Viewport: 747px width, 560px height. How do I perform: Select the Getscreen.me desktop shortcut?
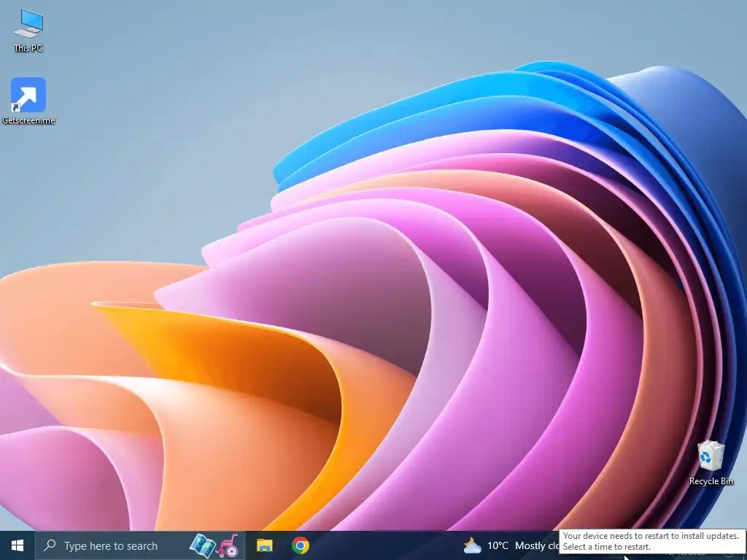click(28, 101)
